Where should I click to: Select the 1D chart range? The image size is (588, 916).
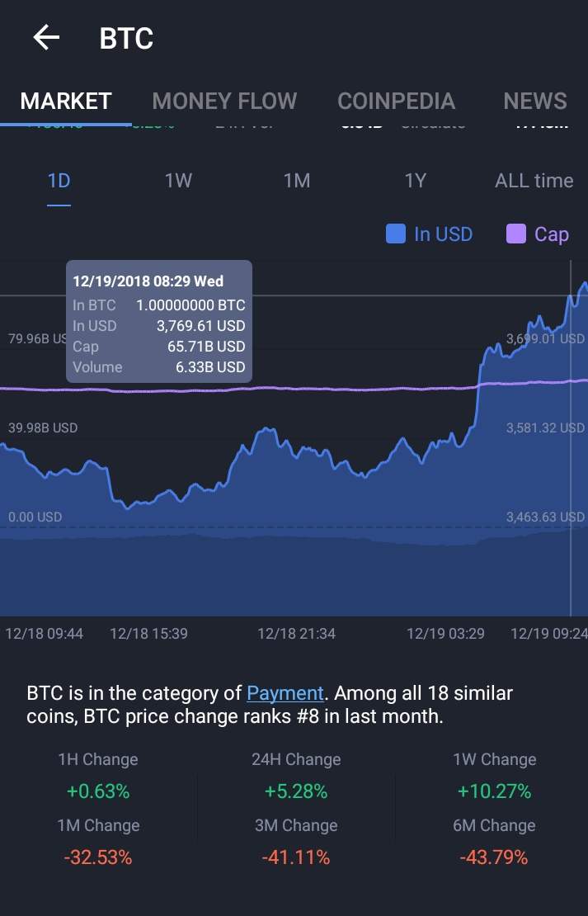(59, 181)
